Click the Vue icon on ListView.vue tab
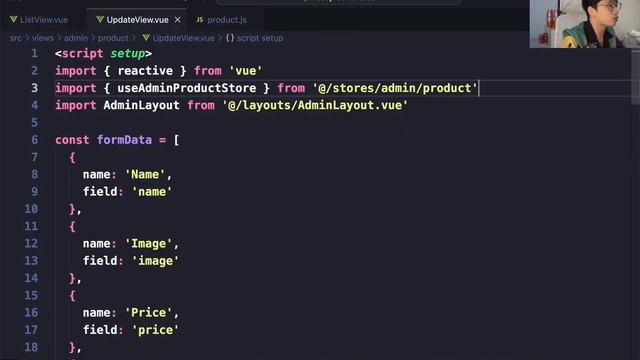Screen dimensions: 640x360 13,20
